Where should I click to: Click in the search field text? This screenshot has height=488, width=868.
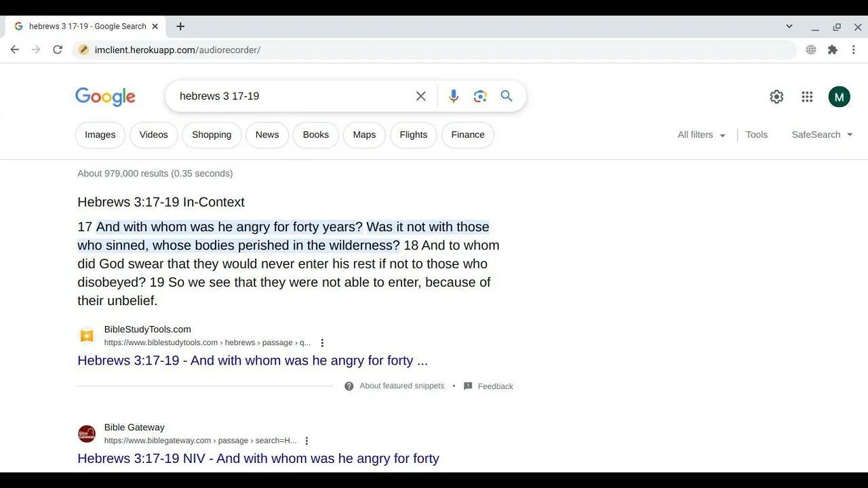pos(219,96)
